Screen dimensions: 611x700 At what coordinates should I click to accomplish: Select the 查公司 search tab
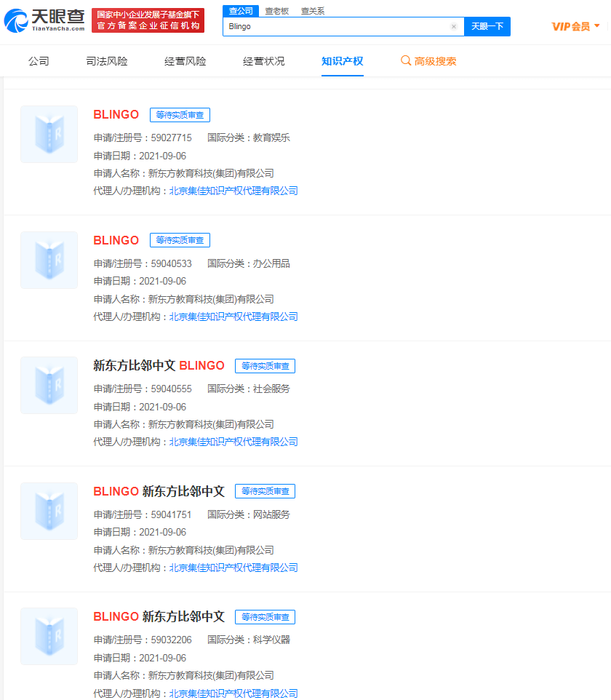tap(241, 11)
